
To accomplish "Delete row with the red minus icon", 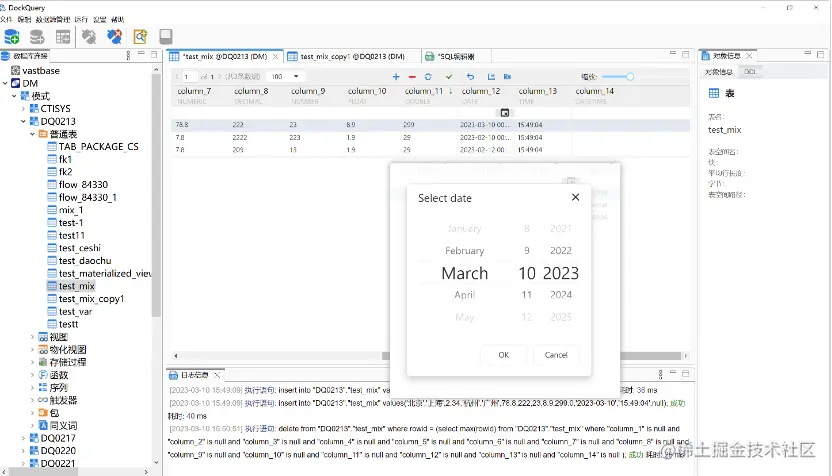I will pyautogui.click(x=412, y=77).
